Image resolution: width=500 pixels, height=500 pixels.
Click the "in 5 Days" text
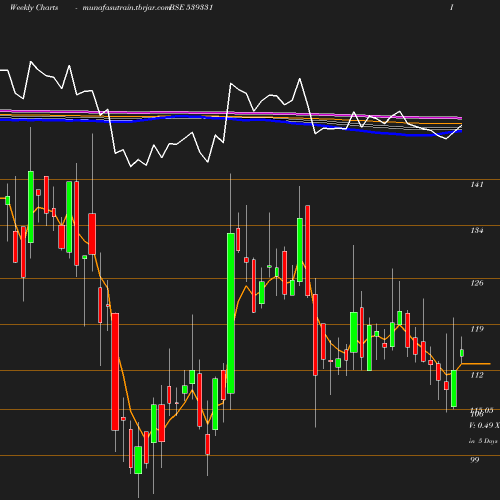tap(483, 441)
